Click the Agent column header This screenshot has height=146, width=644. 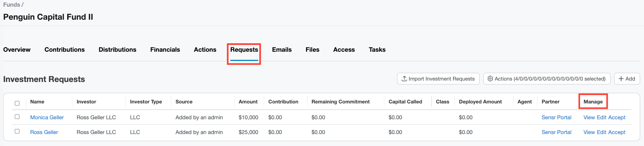point(524,102)
